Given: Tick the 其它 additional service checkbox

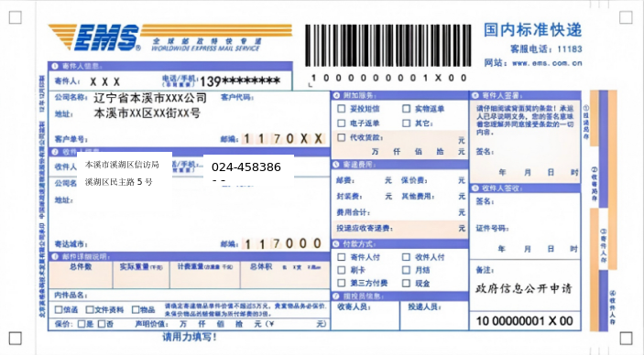Looking at the screenshot, I should [406, 124].
